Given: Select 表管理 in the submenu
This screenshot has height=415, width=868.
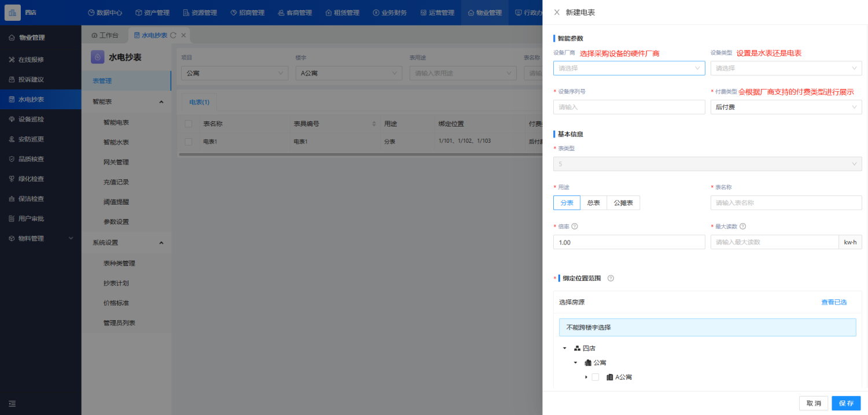Looking at the screenshot, I should [x=127, y=81].
